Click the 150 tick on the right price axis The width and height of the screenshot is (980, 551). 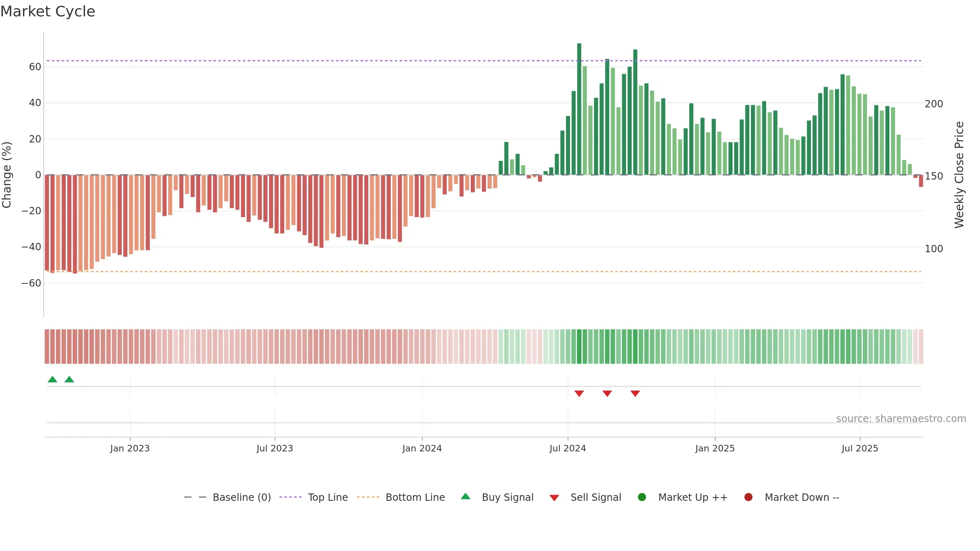(934, 176)
